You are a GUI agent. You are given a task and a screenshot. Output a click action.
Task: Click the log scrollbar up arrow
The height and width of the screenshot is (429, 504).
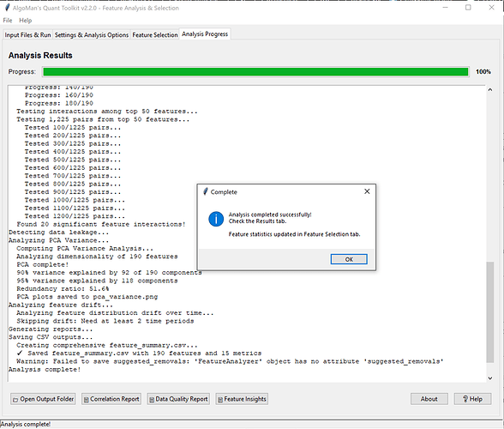pos(490,90)
